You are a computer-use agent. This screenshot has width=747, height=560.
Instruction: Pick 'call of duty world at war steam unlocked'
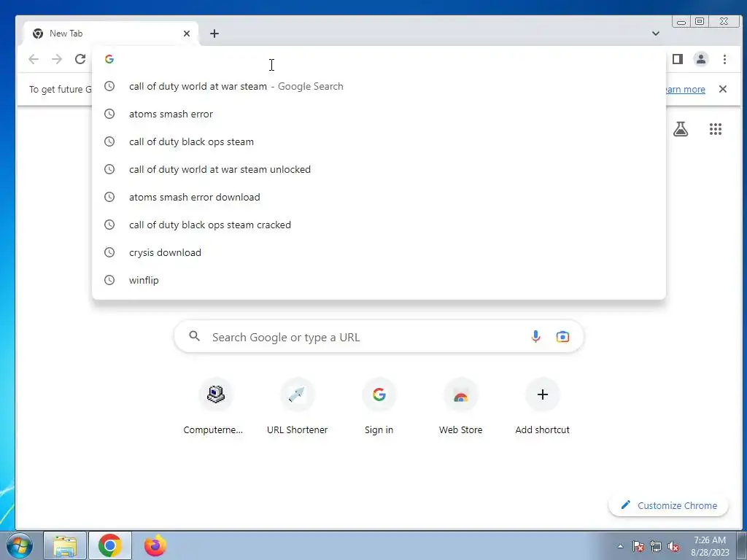click(379, 169)
